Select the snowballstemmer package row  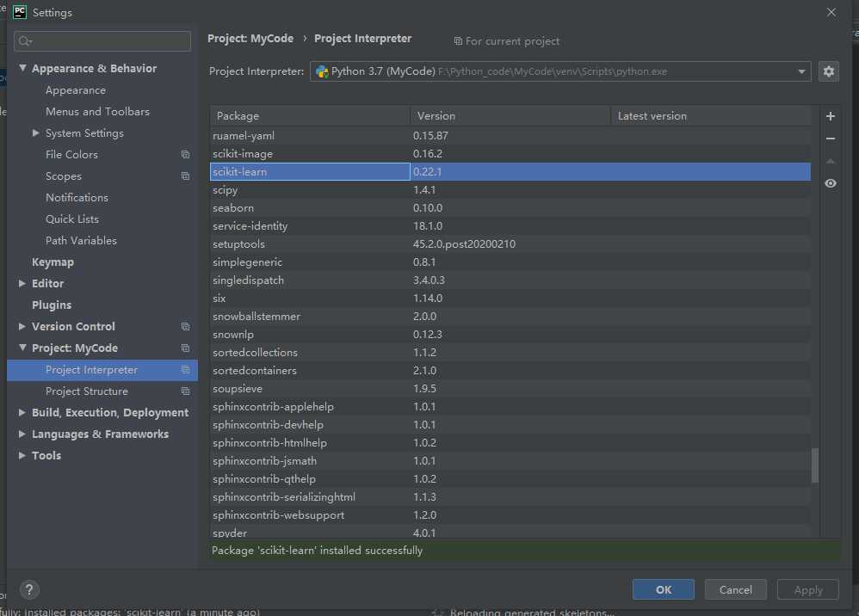pos(510,317)
